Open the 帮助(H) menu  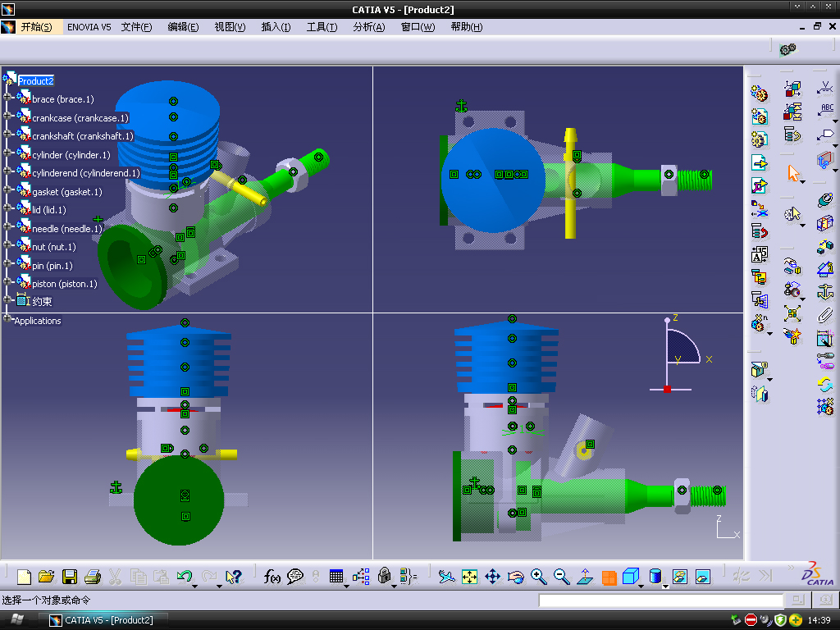pyautogui.click(x=467, y=27)
